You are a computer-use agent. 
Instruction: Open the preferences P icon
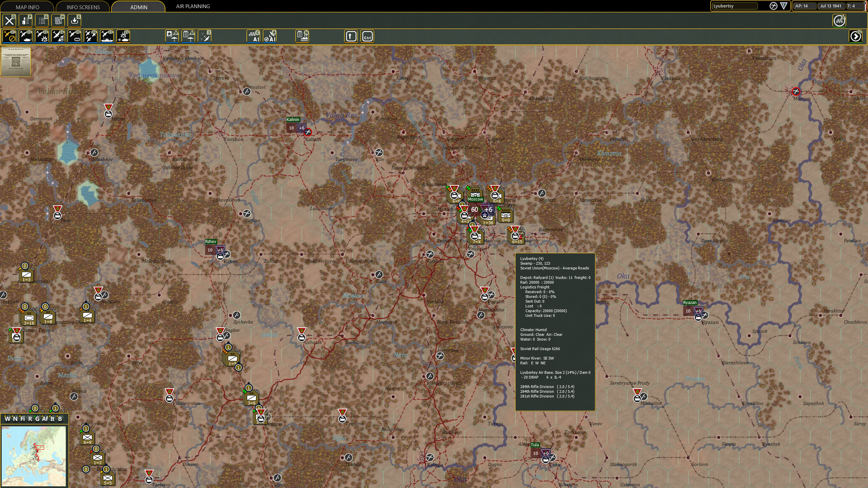click(x=26, y=21)
